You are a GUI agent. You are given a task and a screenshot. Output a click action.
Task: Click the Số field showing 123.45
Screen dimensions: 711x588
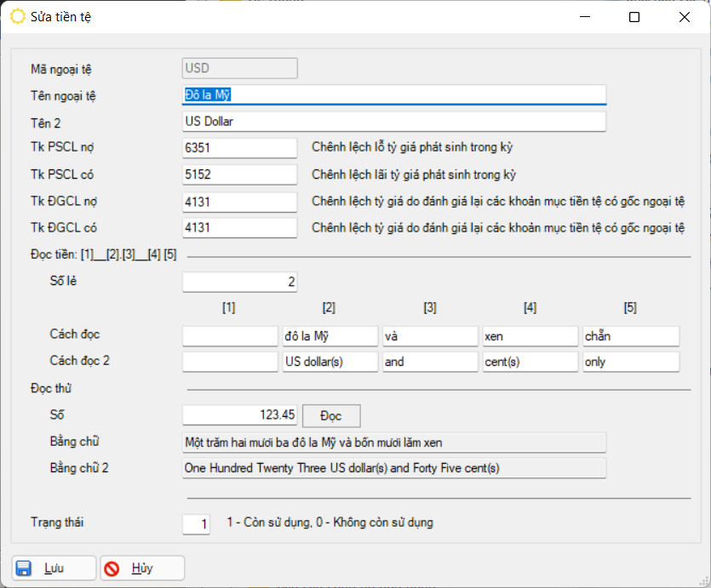(x=239, y=415)
